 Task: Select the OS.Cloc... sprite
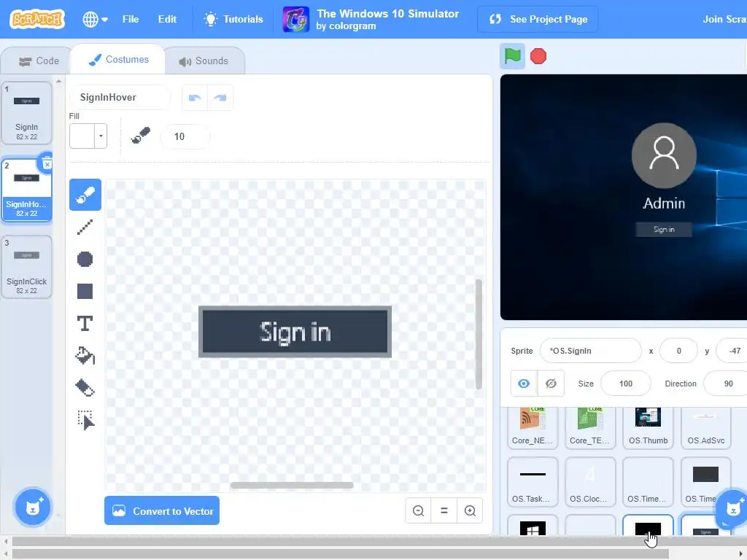point(590,482)
